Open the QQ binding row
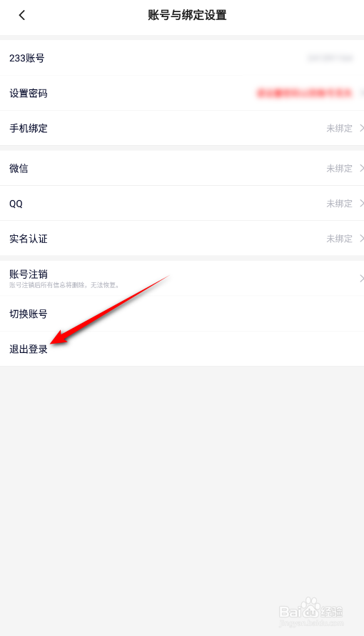Screen dimensions: 364x636 (x=182, y=203)
